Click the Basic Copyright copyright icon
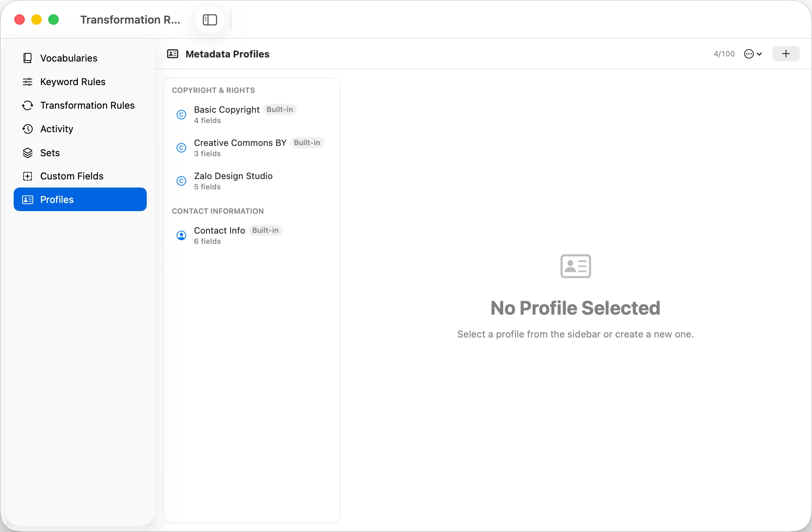Viewport: 812px width, 532px height. tap(181, 115)
